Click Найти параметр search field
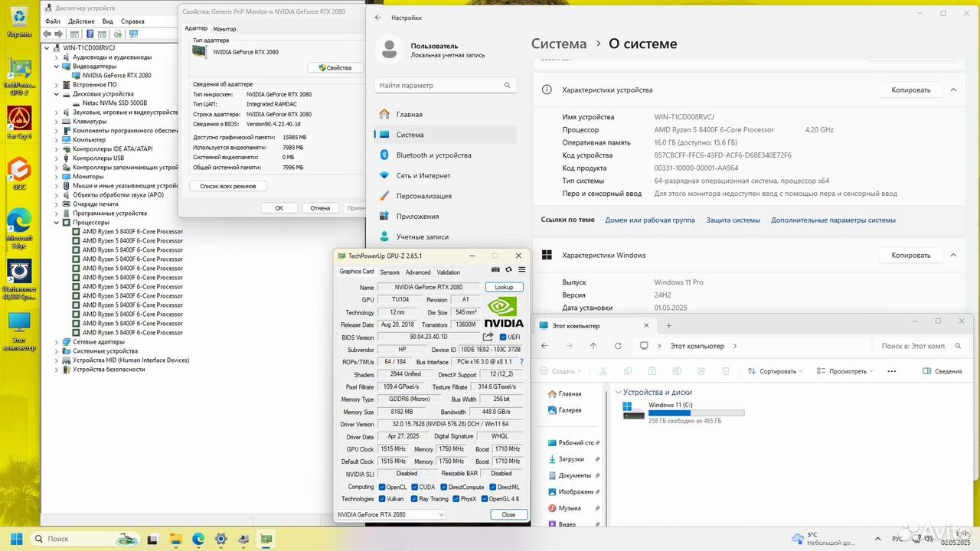980x551 pixels. (x=446, y=85)
